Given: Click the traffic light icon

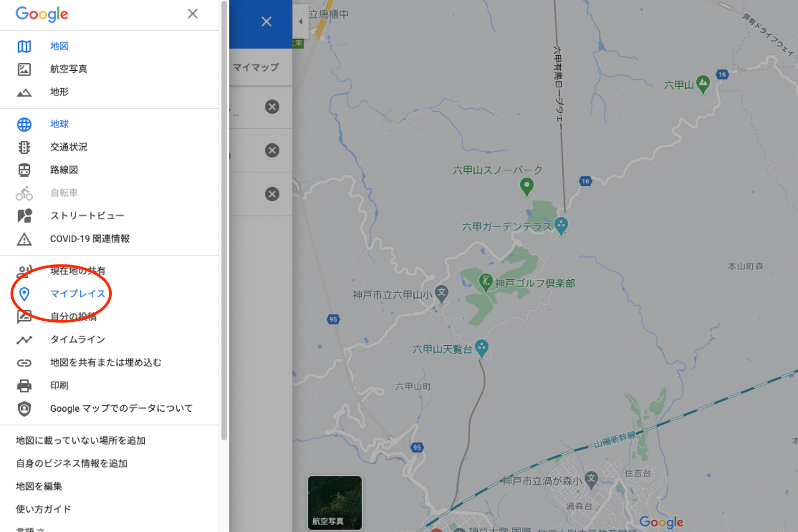Looking at the screenshot, I should pyautogui.click(x=24, y=147).
